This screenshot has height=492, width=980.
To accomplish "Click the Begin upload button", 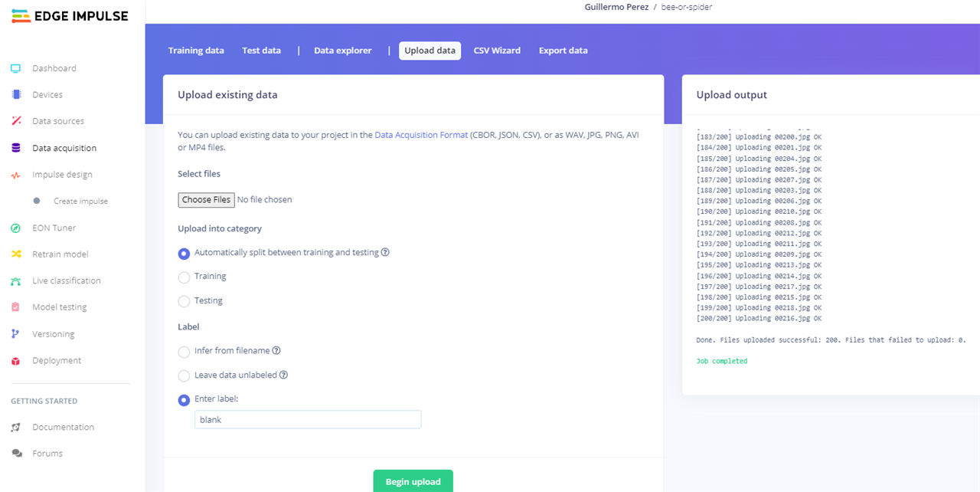I will tap(413, 481).
